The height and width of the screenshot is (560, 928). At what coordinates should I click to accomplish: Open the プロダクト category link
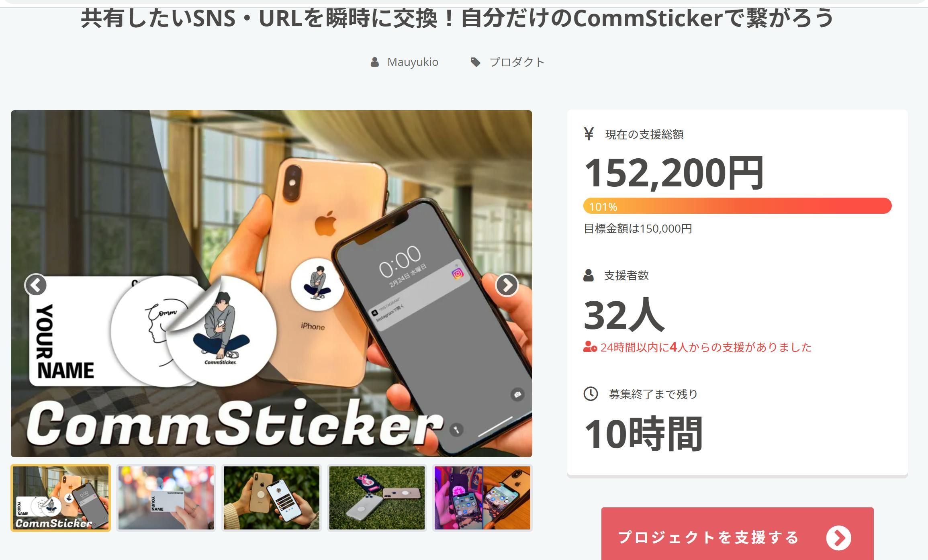pos(517,62)
